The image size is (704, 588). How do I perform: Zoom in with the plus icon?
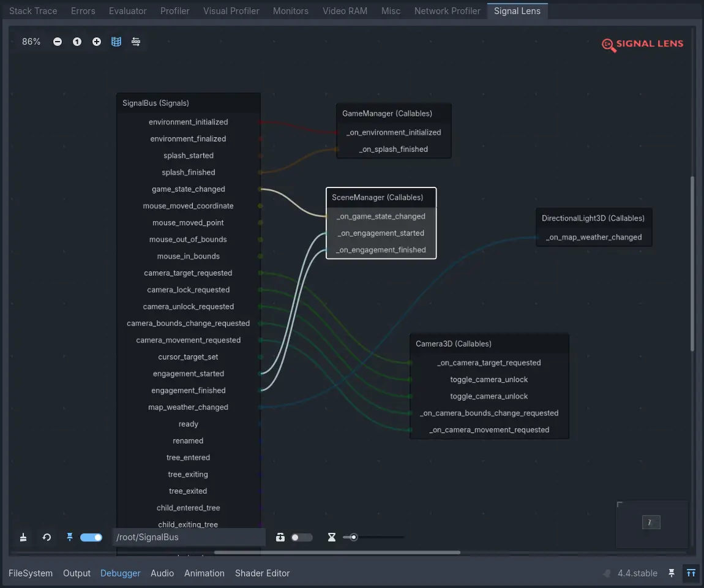[x=97, y=42]
